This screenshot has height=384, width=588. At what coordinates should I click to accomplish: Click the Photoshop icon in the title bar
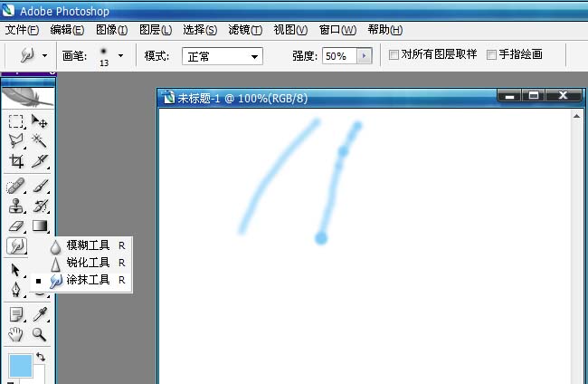[8, 11]
